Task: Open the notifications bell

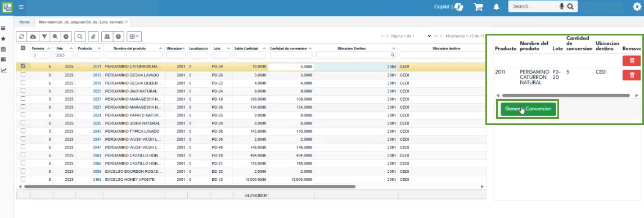Action: pyautogui.click(x=496, y=7)
